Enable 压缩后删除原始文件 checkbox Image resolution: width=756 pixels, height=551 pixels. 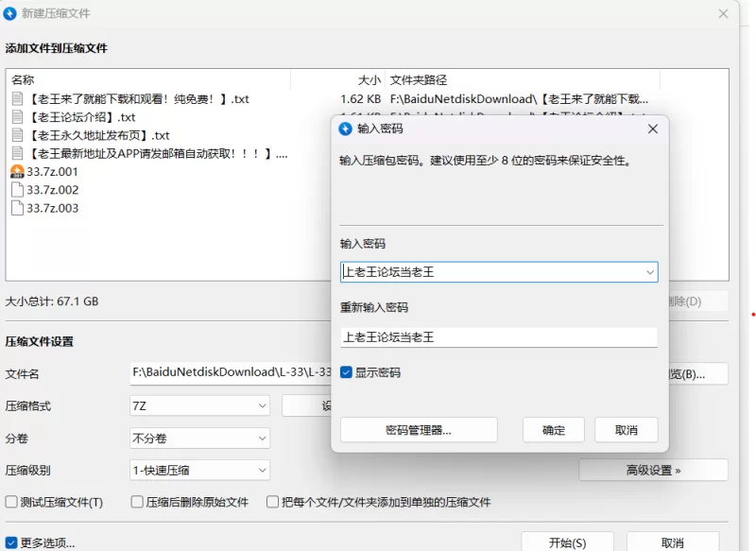[x=137, y=502]
